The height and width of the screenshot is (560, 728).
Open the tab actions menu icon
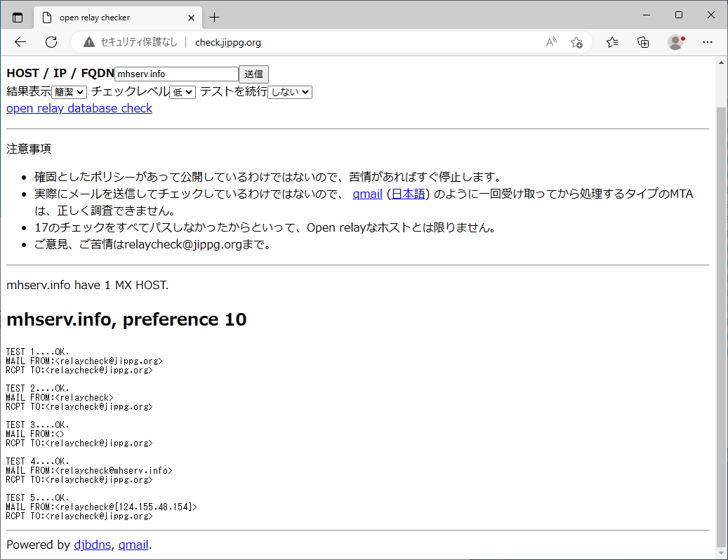click(18, 18)
